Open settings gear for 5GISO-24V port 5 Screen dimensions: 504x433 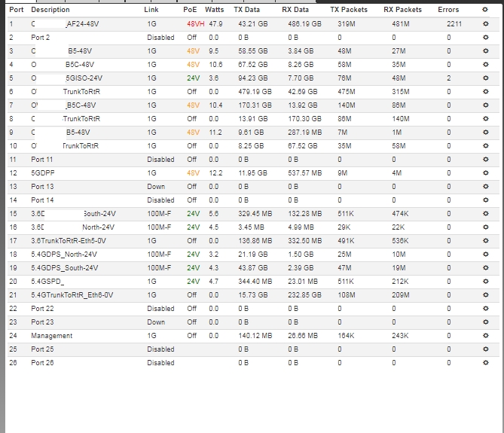pos(485,78)
